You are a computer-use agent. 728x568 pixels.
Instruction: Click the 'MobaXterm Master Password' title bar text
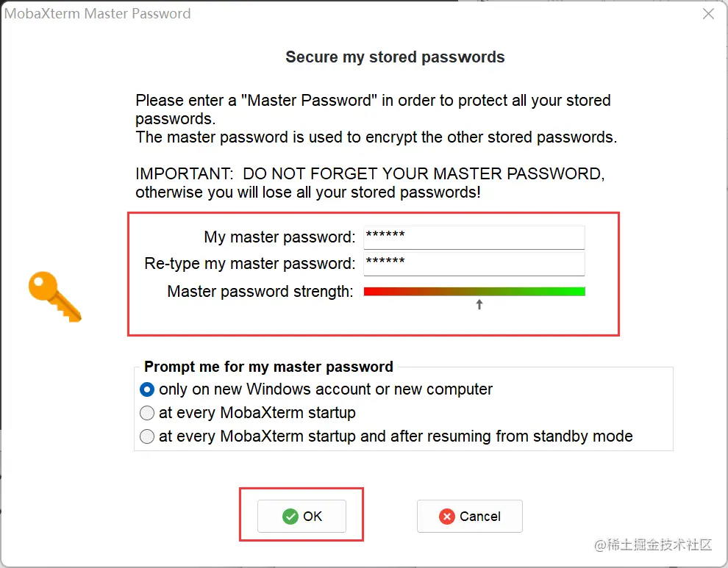pyautogui.click(x=98, y=14)
